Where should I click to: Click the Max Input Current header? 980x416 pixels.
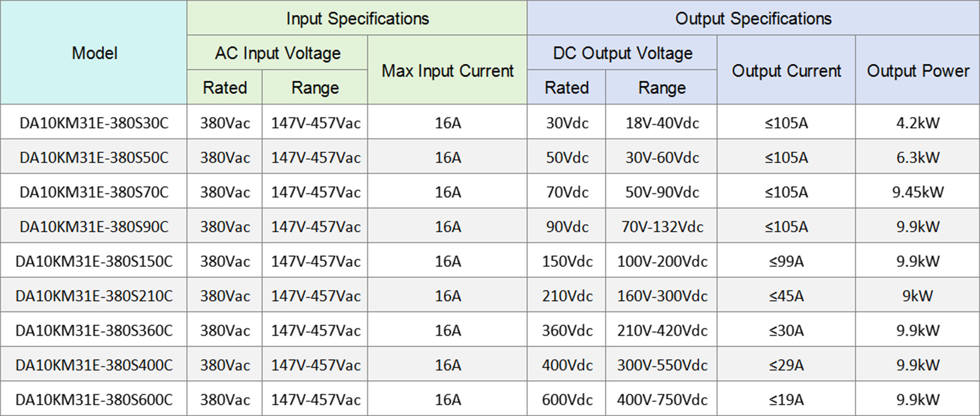(x=447, y=70)
